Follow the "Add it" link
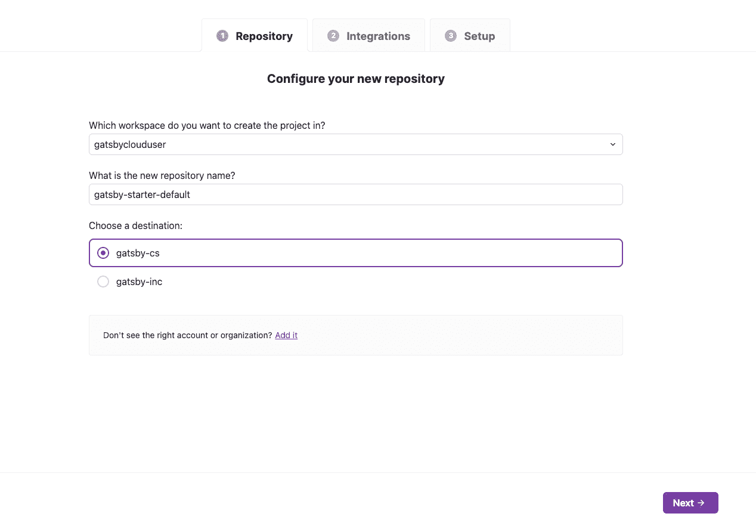The width and height of the screenshot is (756, 532). (286, 335)
